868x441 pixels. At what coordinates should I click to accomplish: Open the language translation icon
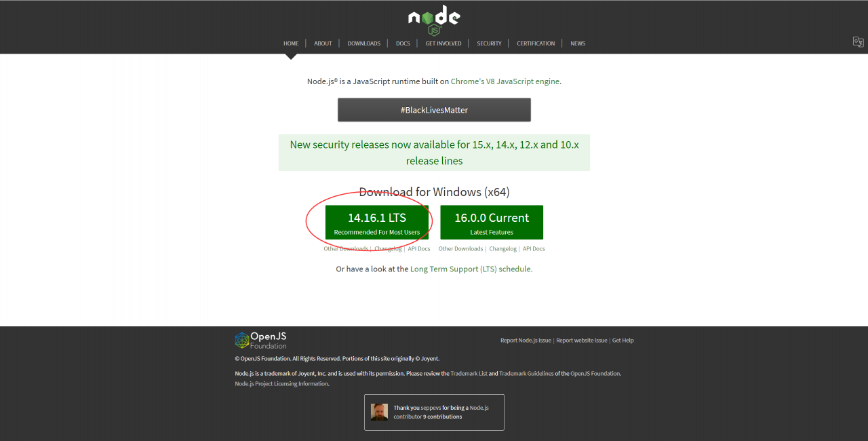coord(858,42)
